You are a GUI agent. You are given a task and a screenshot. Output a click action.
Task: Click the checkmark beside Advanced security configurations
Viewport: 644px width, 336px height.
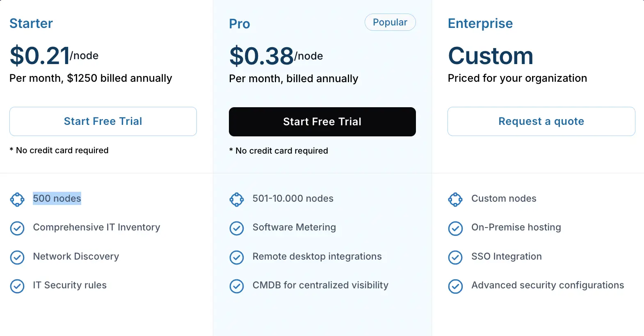tap(455, 286)
